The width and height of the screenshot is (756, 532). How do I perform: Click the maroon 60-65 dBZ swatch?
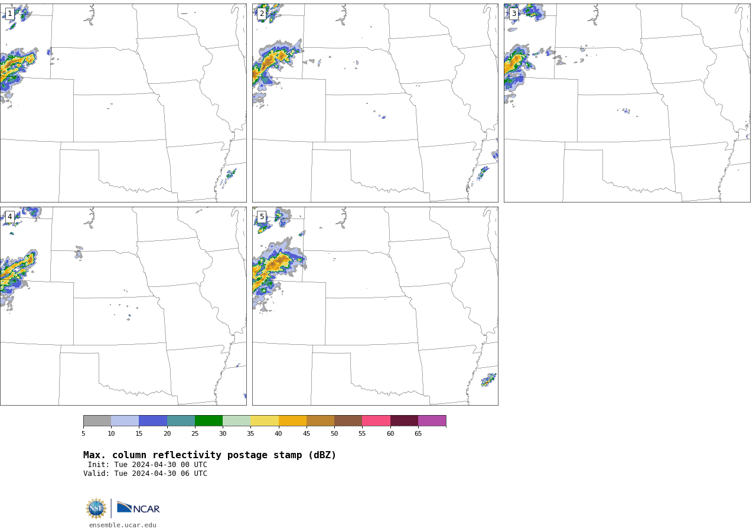pos(404,421)
